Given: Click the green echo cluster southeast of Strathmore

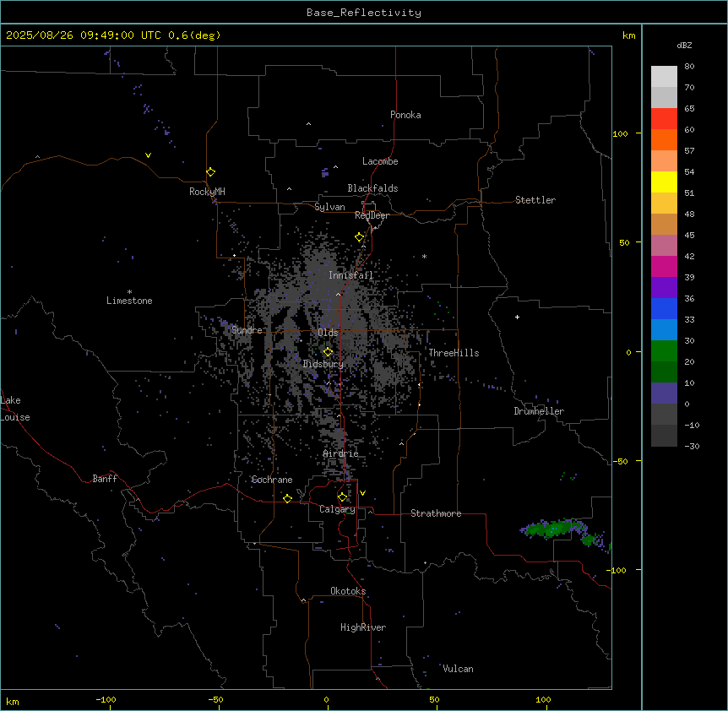Looking at the screenshot, I should click(x=555, y=528).
